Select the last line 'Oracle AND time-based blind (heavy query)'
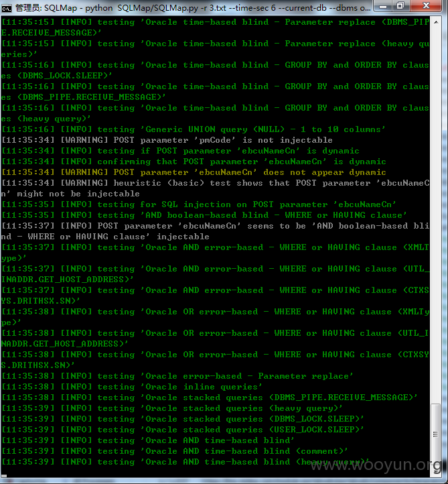 pos(185,462)
